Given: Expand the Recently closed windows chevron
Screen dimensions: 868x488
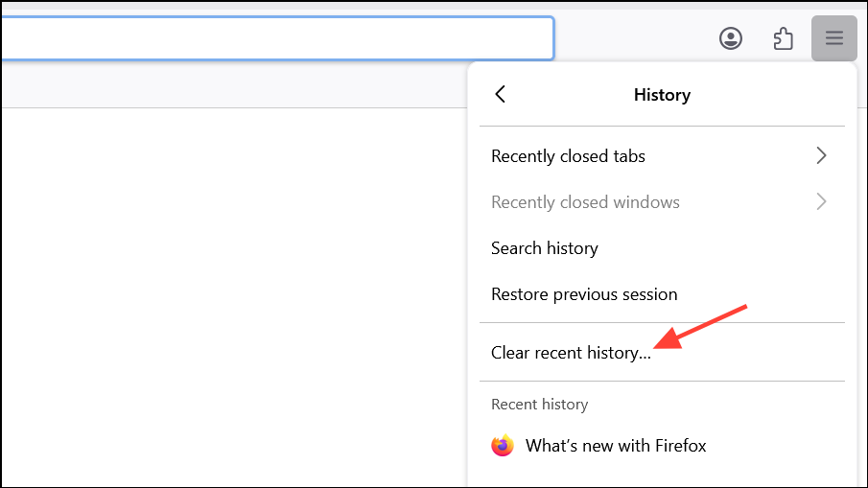Looking at the screenshot, I should point(821,202).
